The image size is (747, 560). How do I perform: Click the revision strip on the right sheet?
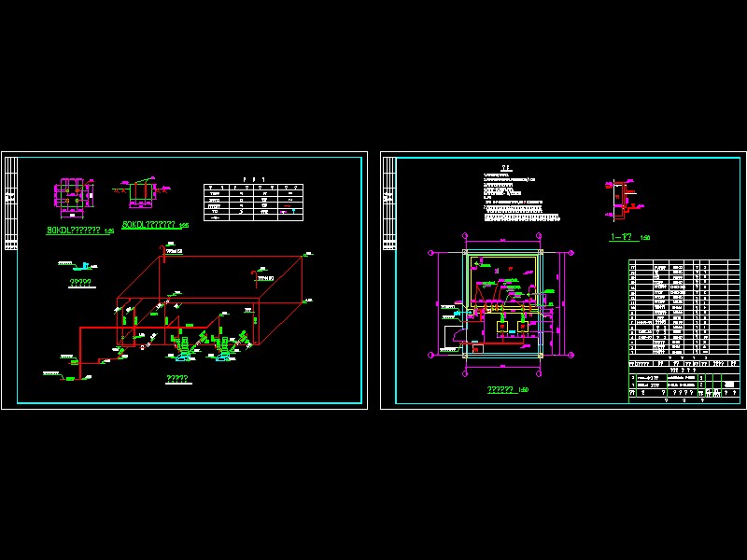tap(389, 203)
